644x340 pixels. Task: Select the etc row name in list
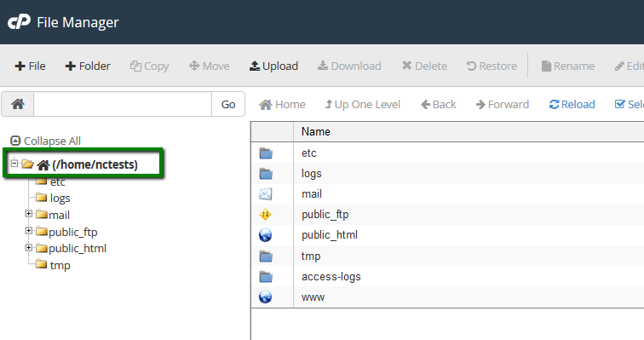tap(309, 153)
